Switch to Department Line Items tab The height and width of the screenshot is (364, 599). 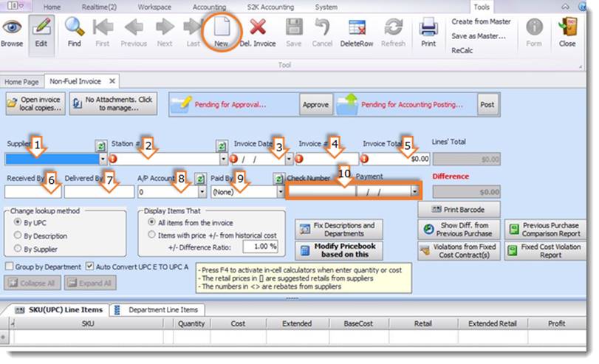pyautogui.click(x=157, y=310)
